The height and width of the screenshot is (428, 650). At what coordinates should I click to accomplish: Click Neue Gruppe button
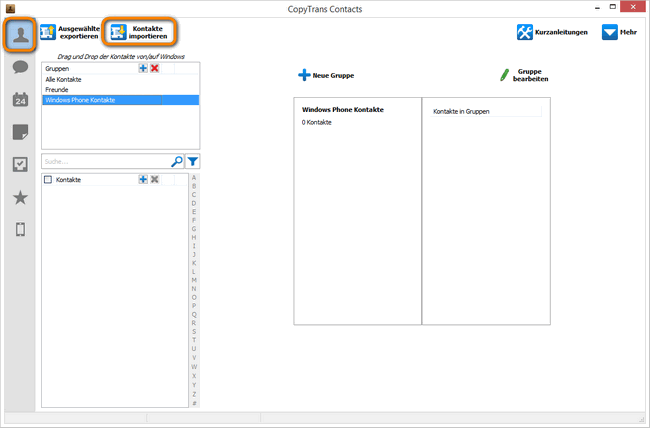tap(326, 75)
